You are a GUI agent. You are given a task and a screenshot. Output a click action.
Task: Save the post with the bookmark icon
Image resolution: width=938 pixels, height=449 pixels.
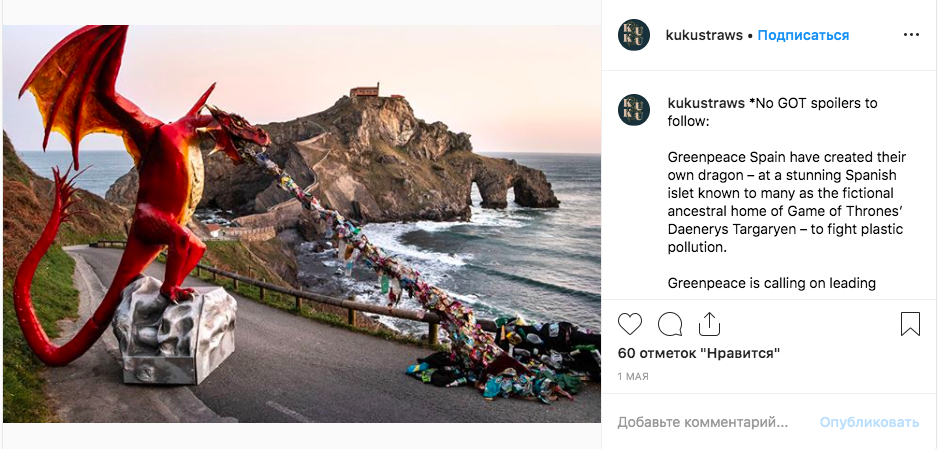910,324
